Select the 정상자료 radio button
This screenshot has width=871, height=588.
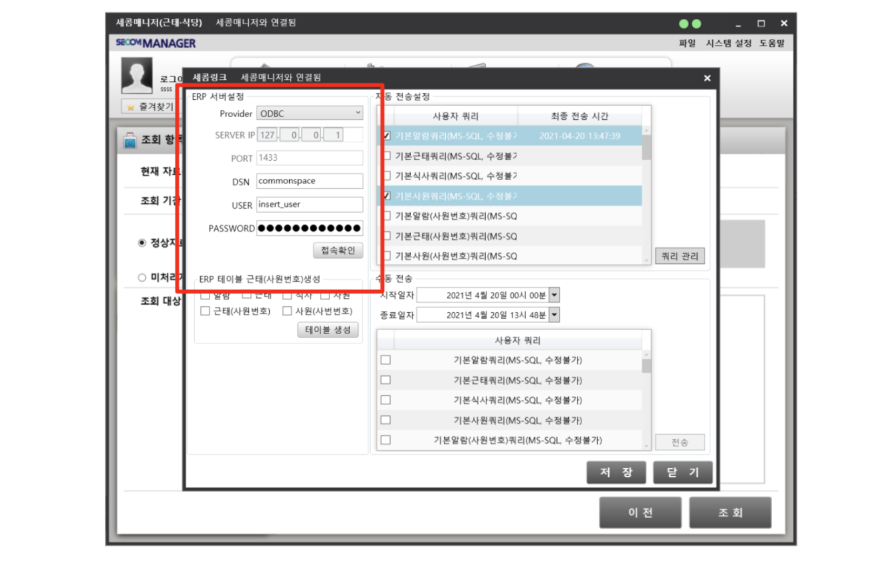[x=142, y=243]
